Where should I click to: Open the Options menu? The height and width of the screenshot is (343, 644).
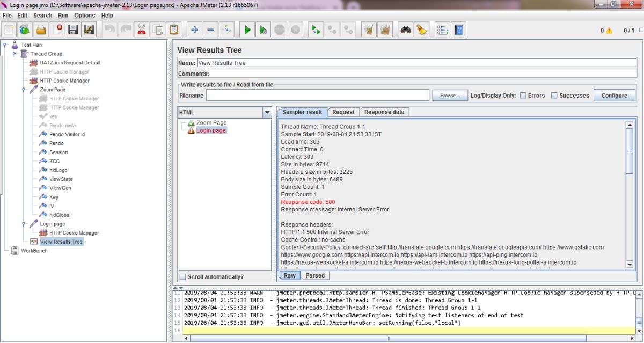(85, 16)
